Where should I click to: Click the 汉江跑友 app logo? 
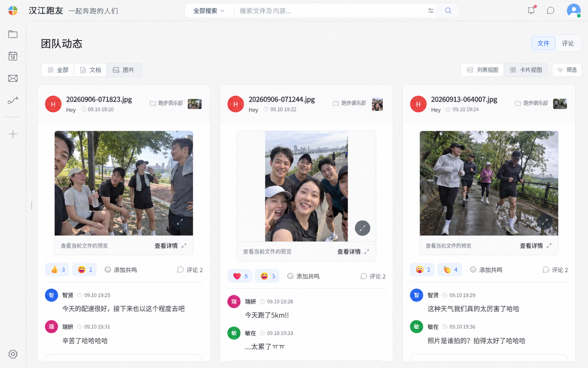[x=13, y=11]
